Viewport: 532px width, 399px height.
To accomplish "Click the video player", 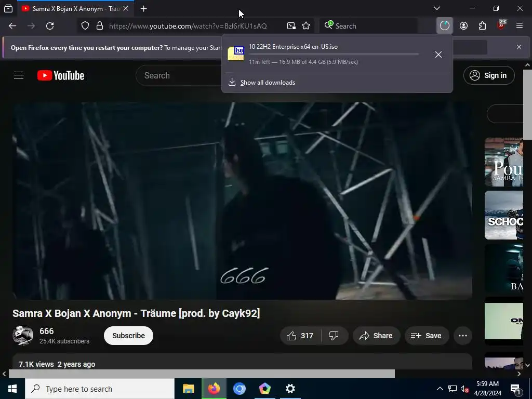I will click(242, 201).
